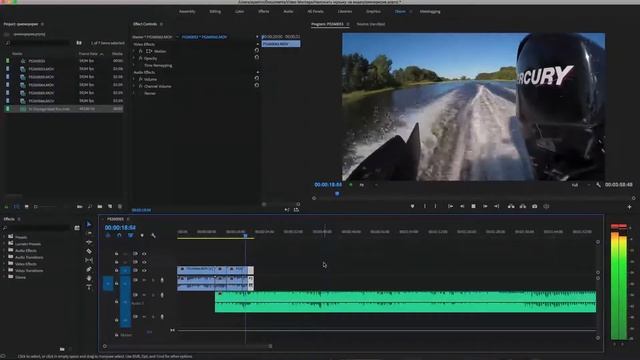The width and height of the screenshot is (640, 360).
Task: Switch to the Graphics workspace
Action: pos(373,11)
